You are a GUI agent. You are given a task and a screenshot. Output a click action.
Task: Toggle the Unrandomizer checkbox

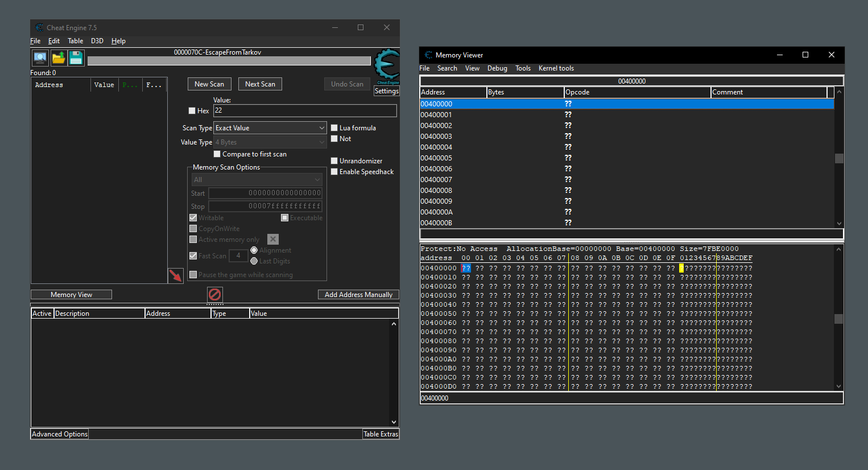[x=334, y=161]
